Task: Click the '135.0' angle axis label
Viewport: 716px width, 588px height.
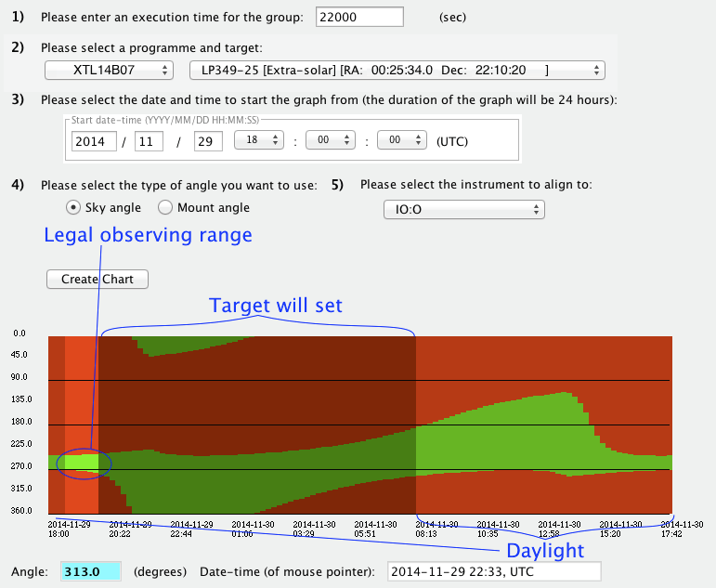Action: 21,399
